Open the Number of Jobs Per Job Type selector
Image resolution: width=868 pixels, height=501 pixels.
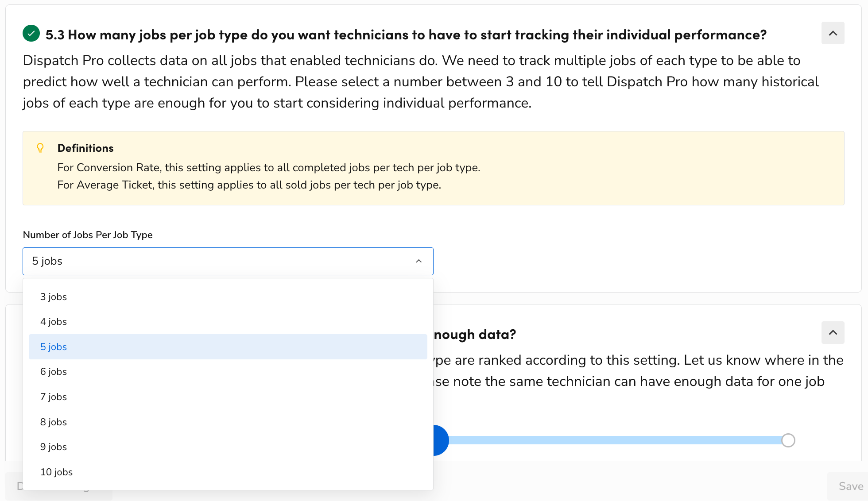[228, 261]
